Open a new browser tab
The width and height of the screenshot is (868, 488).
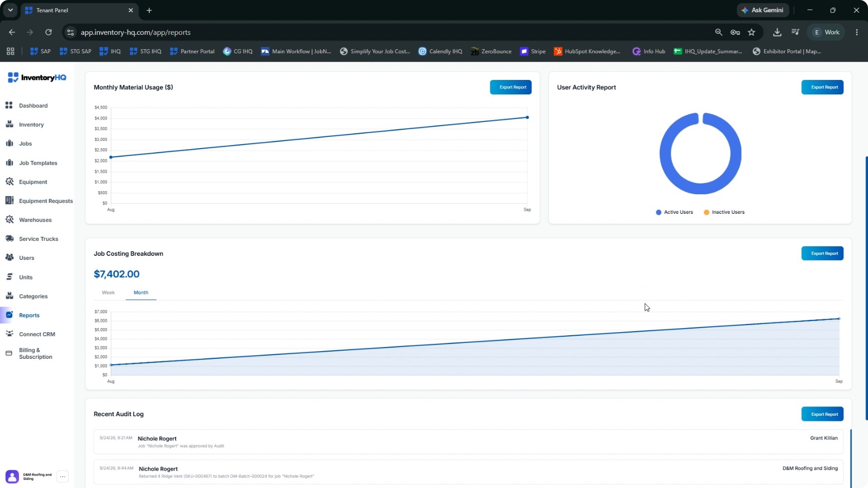(149, 10)
